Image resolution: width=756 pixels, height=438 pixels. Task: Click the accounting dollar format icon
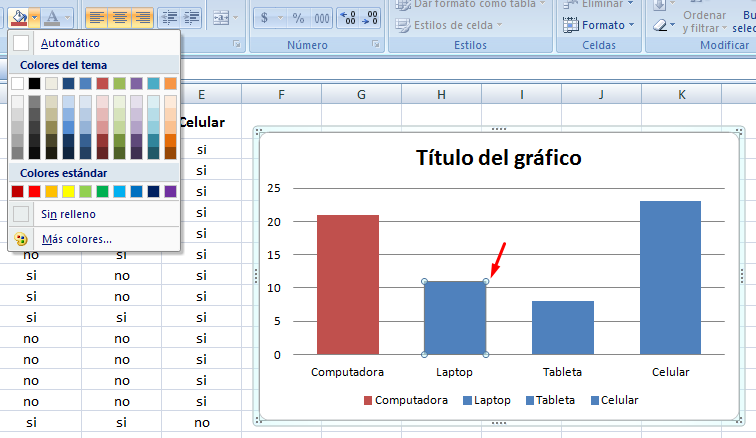click(264, 18)
